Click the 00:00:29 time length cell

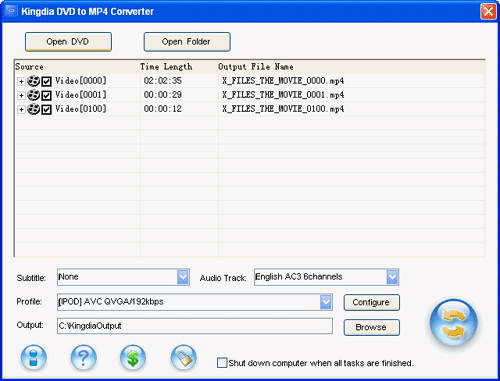point(163,95)
